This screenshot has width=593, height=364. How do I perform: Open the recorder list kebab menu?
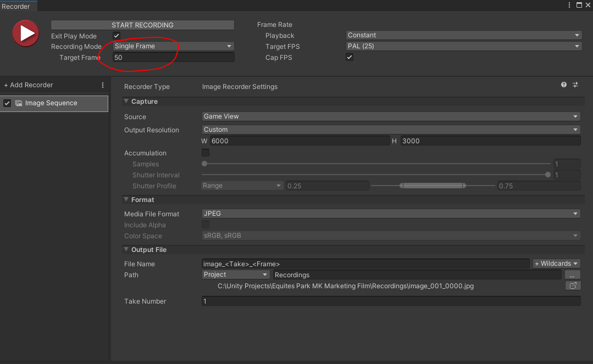[x=102, y=85]
